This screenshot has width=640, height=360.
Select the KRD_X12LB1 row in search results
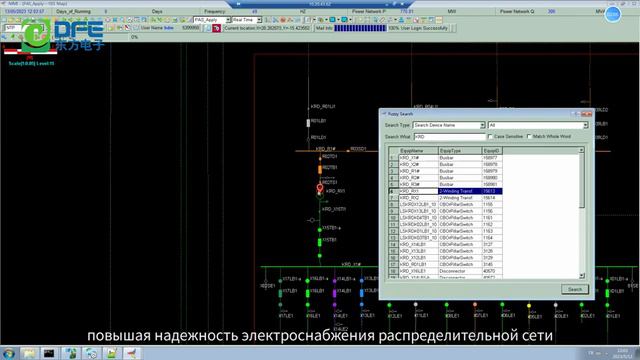[x=445, y=258]
